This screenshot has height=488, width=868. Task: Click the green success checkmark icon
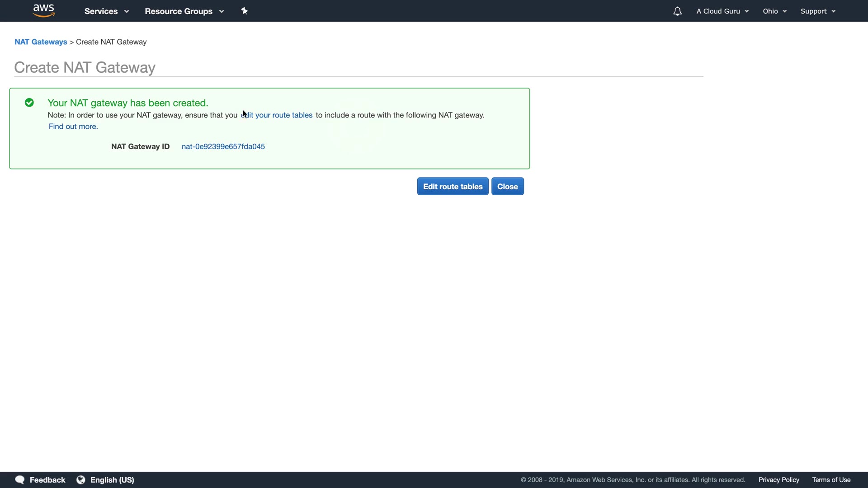click(29, 103)
